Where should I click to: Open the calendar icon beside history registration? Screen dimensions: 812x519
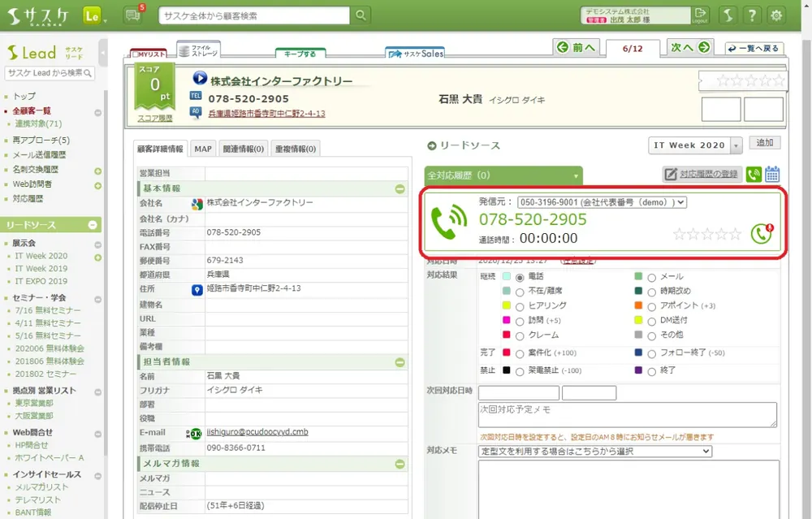pyautogui.click(x=772, y=174)
